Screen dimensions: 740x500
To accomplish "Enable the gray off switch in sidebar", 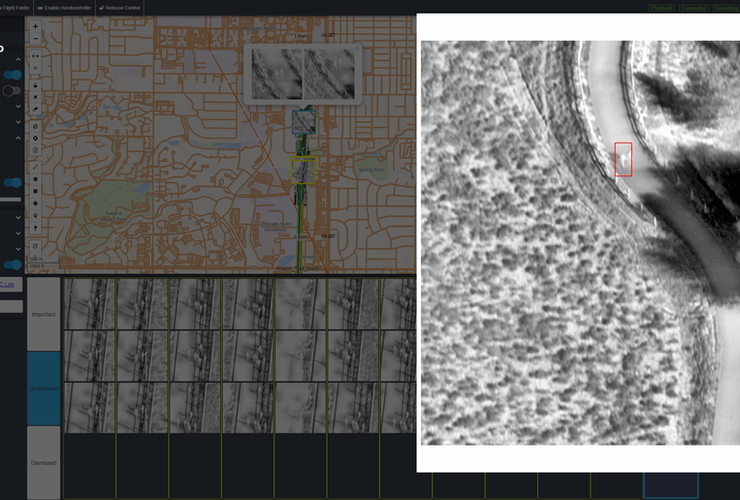I will pyautogui.click(x=12, y=91).
